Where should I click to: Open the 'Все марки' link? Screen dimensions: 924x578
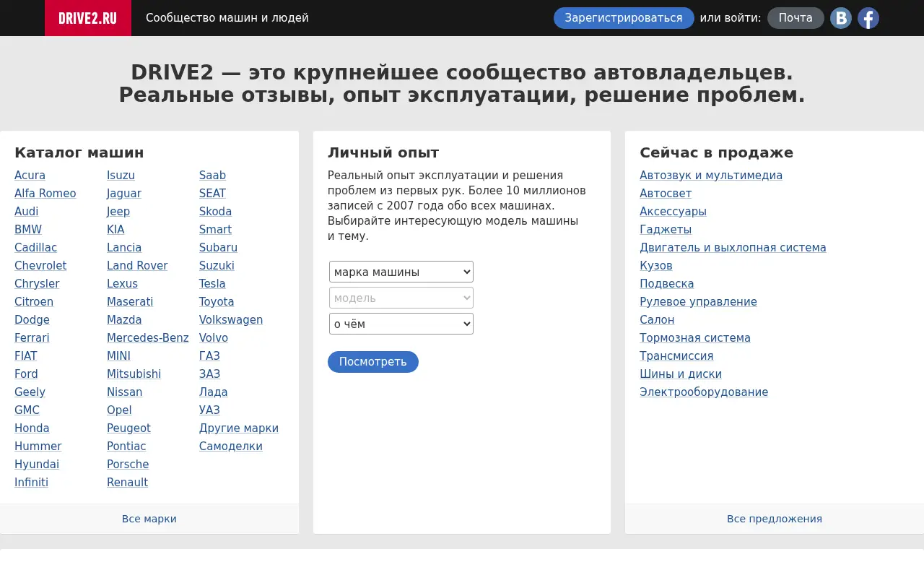click(x=149, y=519)
